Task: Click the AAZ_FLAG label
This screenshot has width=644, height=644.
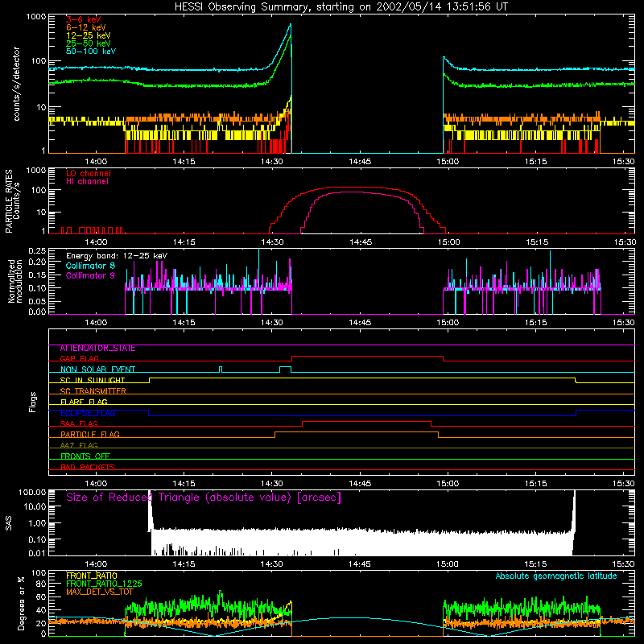Action: coord(79,445)
